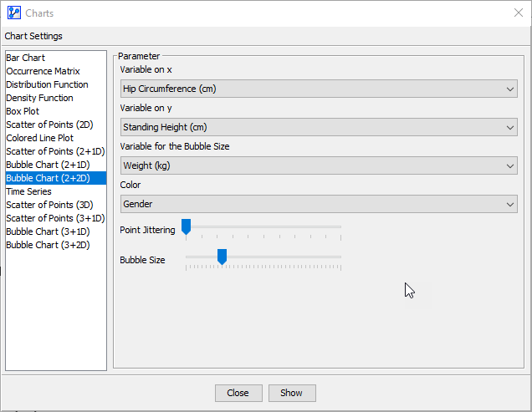Select Box Plot chart type
The image size is (532, 412).
click(x=23, y=111)
